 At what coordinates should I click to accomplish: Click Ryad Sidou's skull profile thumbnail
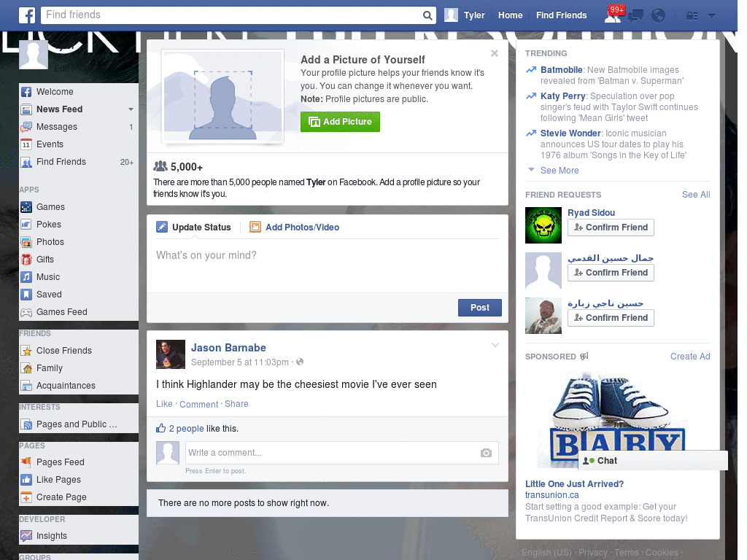pos(543,225)
